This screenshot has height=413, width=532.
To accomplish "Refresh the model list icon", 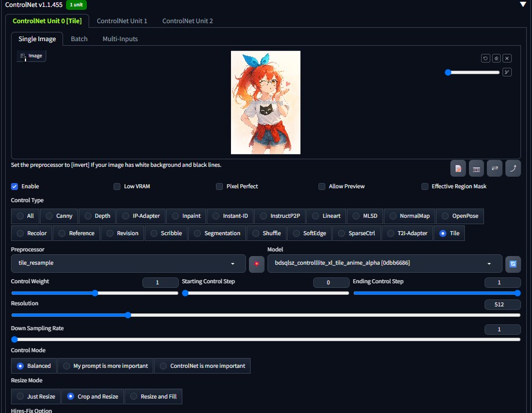I will [x=512, y=264].
